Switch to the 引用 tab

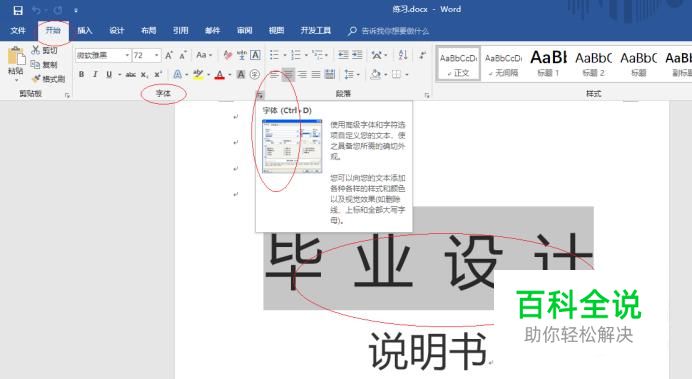(x=181, y=30)
